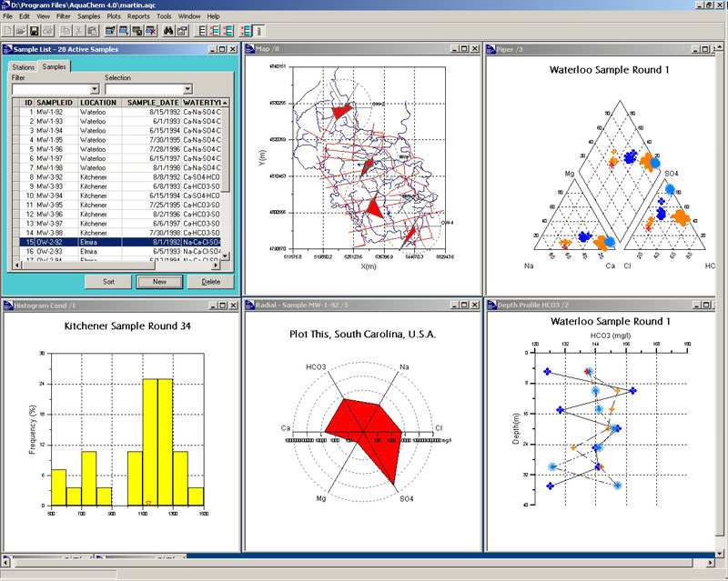
Task: Click the SAMPLEID column header
Action: 55,103
